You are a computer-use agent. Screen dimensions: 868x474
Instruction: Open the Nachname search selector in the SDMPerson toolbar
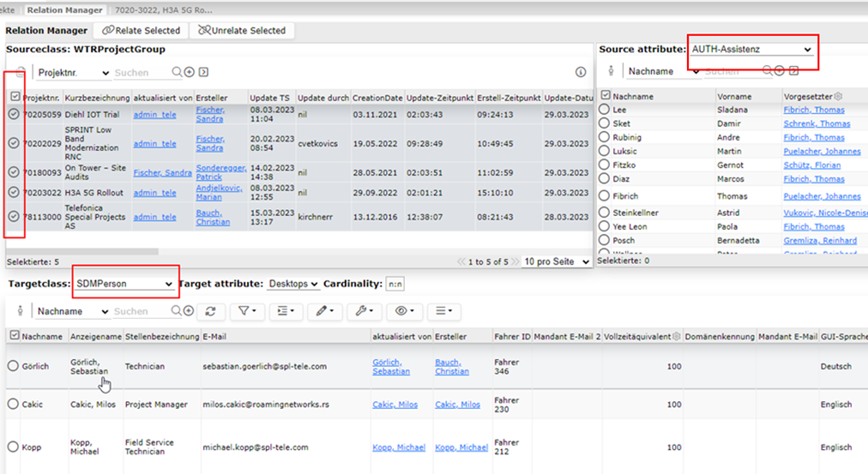(x=73, y=311)
